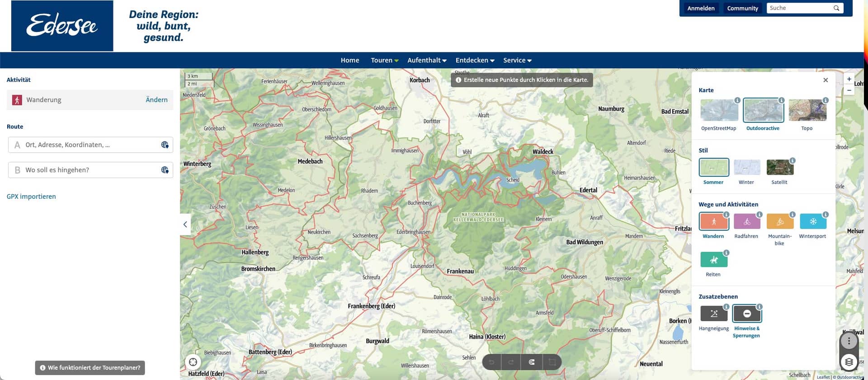Click the locate-me crosshair icon

[x=193, y=362]
